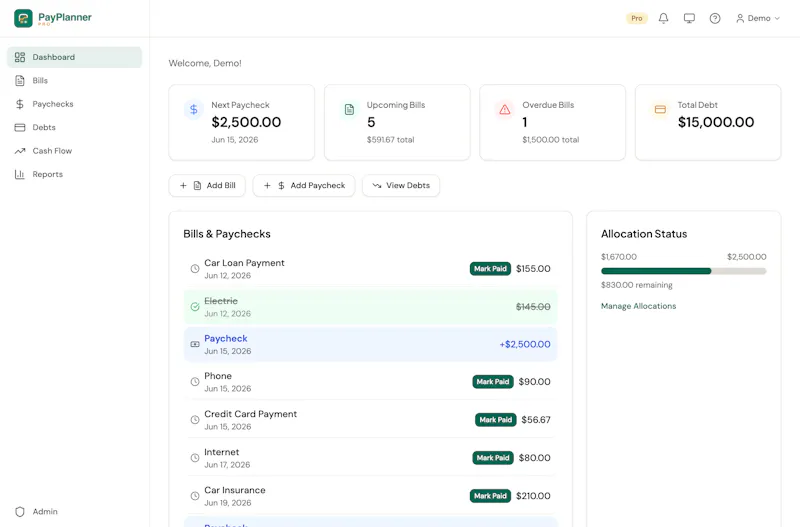Click the Admin shield icon
This screenshot has height=527, width=800.
[20, 512]
